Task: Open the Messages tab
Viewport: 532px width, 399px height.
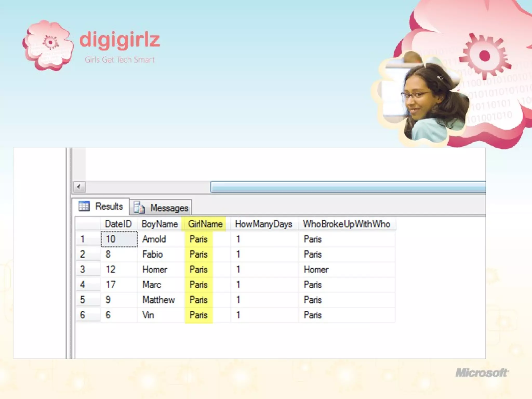Action: [x=169, y=208]
